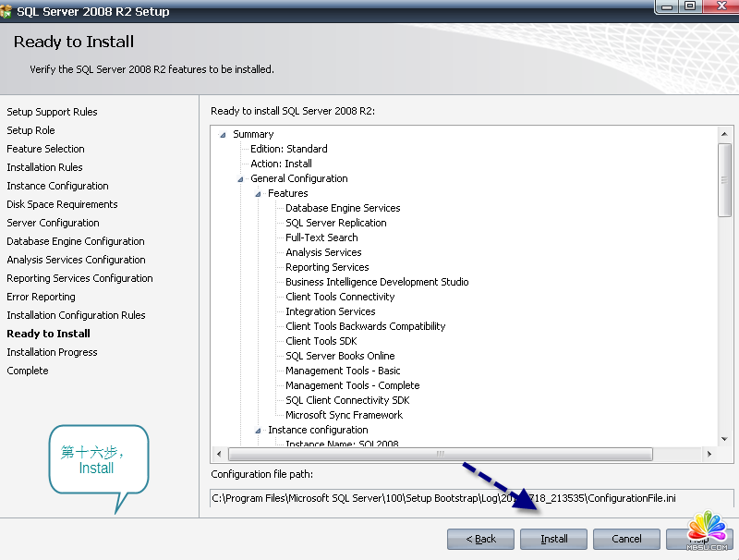
Task: Select Feature Selection step in sidebar
Action: pyautogui.click(x=45, y=149)
